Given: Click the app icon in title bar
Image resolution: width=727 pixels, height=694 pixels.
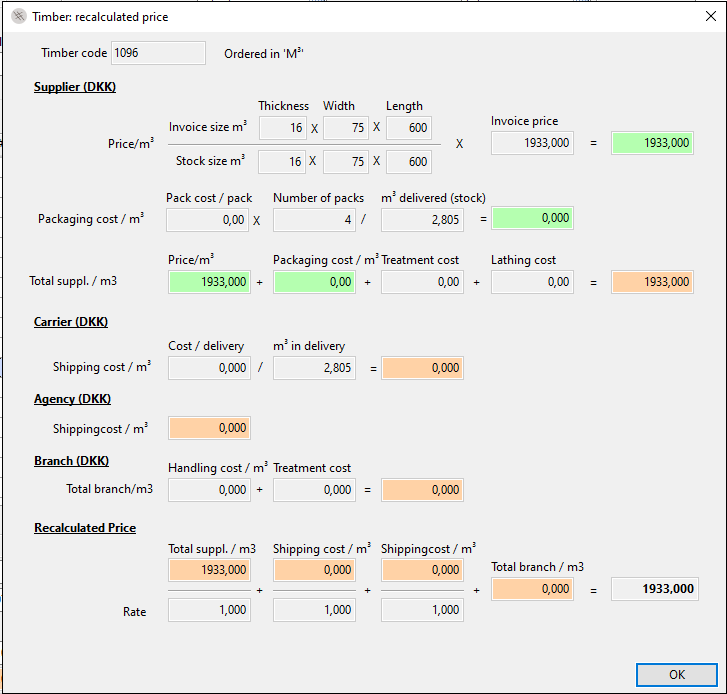Looking at the screenshot, I should pyautogui.click(x=18, y=17).
